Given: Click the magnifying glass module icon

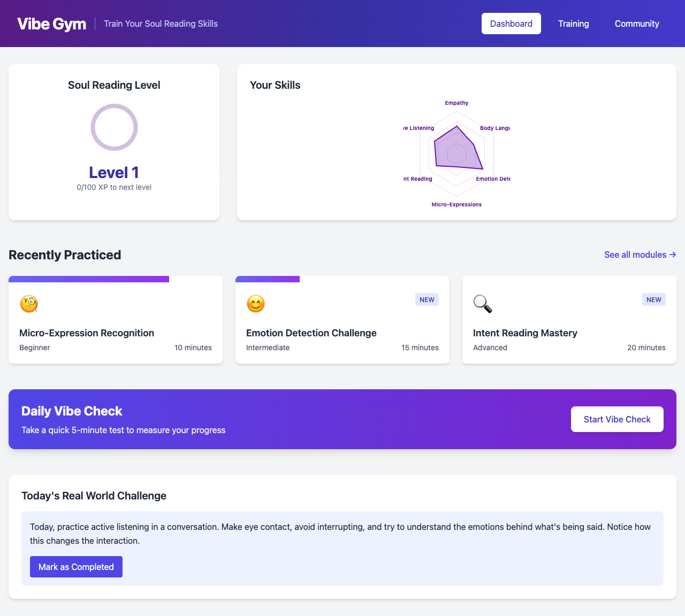Looking at the screenshot, I should [482, 304].
